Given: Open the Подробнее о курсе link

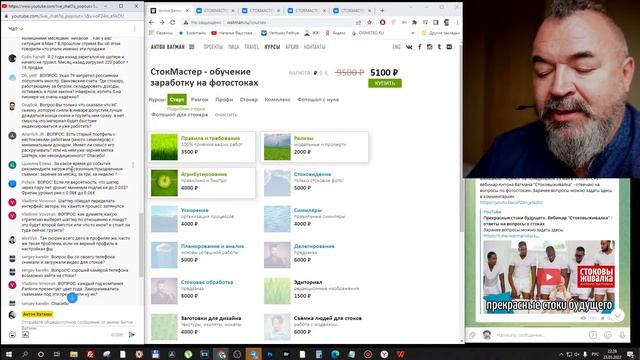Looking at the screenshot, I should click(x=186, y=109).
